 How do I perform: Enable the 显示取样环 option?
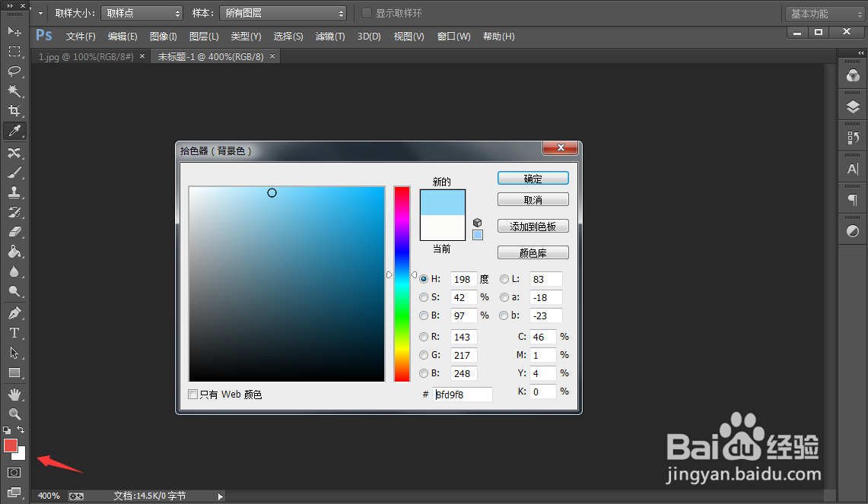tap(366, 12)
